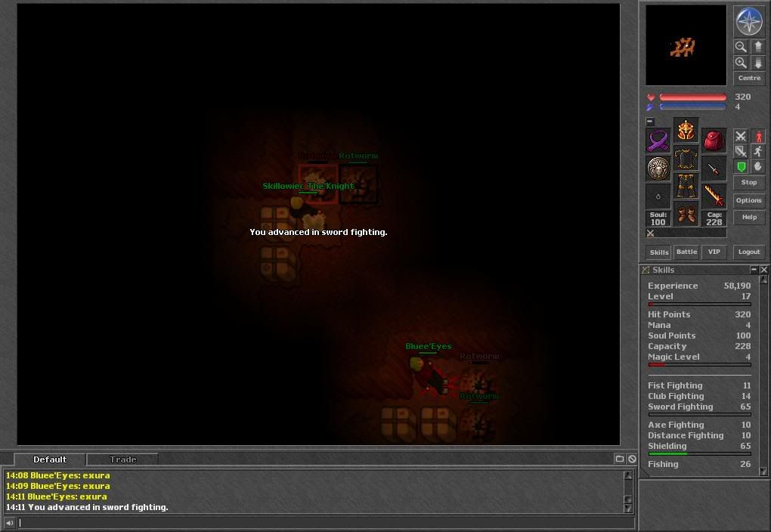The height and width of the screenshot is (532, 771).
Task: Open the Help window
Action: [x=749, y=217]
